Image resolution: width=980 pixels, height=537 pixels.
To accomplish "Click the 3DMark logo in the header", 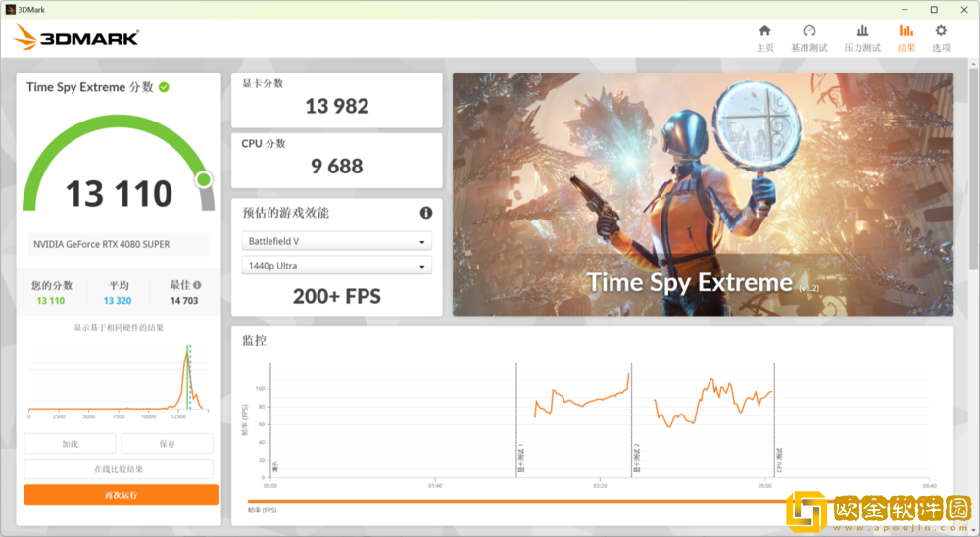I will [76, 39].
